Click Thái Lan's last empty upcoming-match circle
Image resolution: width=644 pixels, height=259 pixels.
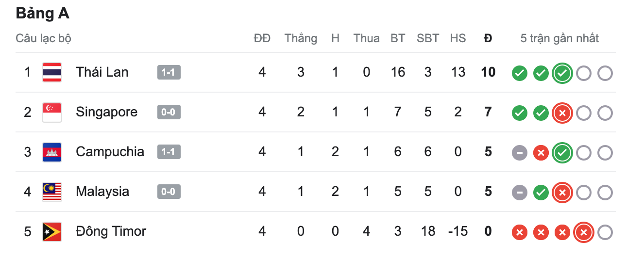(605, 73)
